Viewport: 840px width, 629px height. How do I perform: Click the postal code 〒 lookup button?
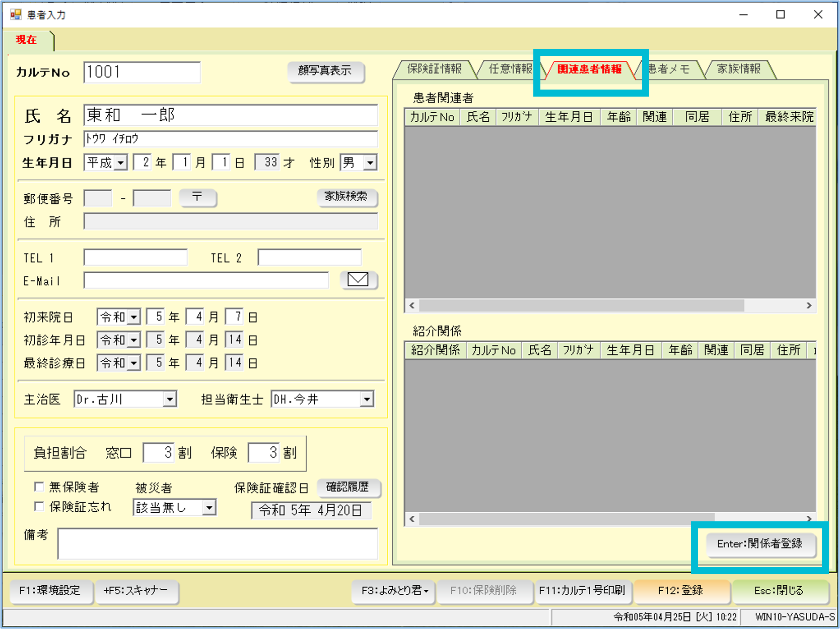pyautogui.click(x=197, y=197)
